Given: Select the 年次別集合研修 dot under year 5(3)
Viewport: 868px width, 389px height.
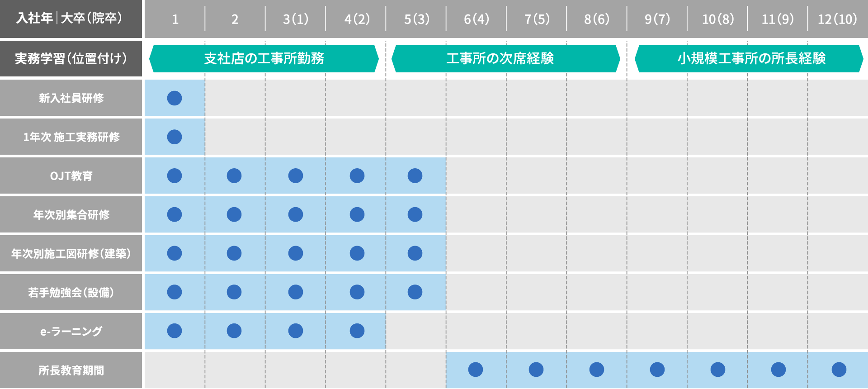Looking at the screenshot, I should [x=415, y=214].
